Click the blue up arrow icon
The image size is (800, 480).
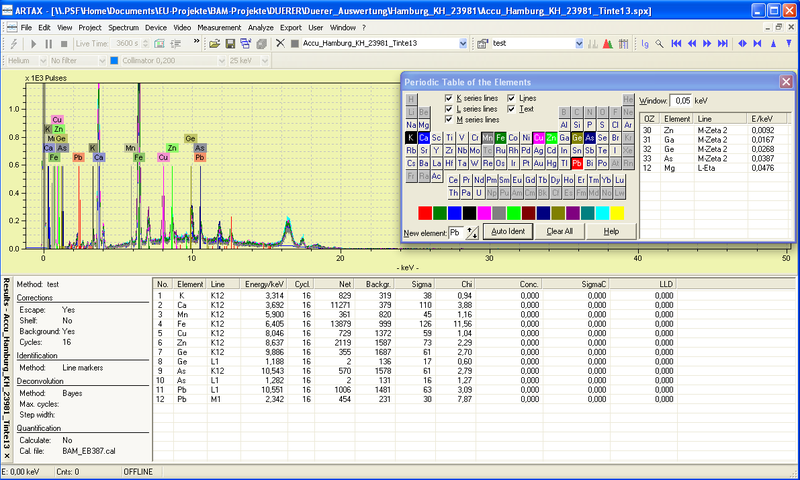pos(773,44)
